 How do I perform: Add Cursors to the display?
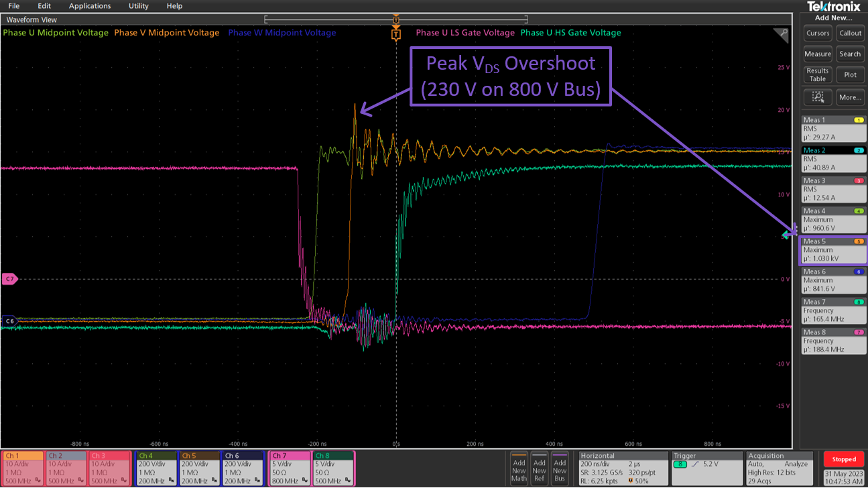[818, 33]
